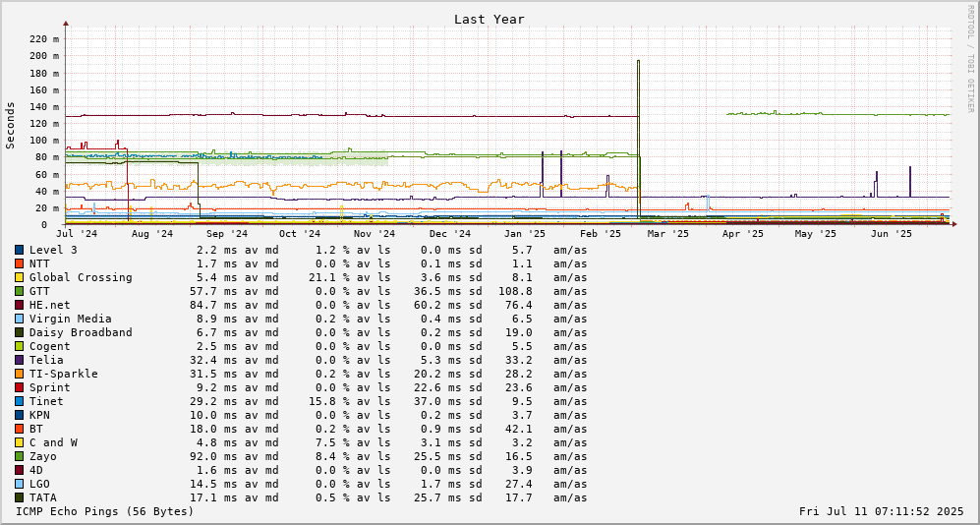Click the Telia legend color swatch

pyautogui.click(x=20, y=360)
